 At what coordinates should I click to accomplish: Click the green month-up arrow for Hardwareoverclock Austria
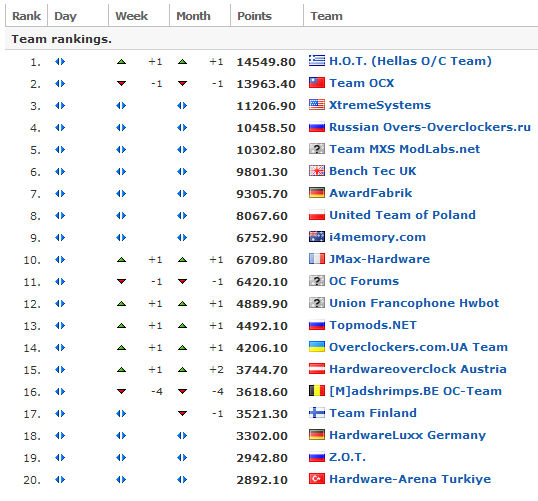coord(182,370)
